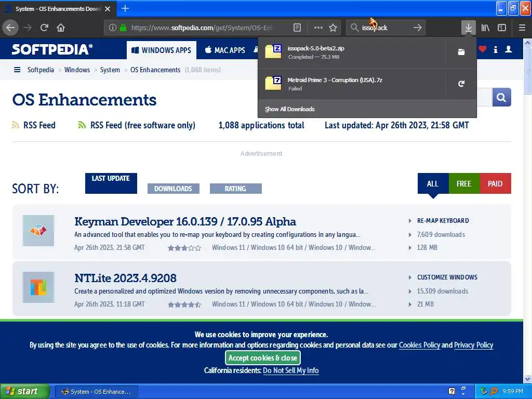This screenshot has width=532, height=399.
Task: Open Windows breadcrumb link
Action: [x=77, y=70]
